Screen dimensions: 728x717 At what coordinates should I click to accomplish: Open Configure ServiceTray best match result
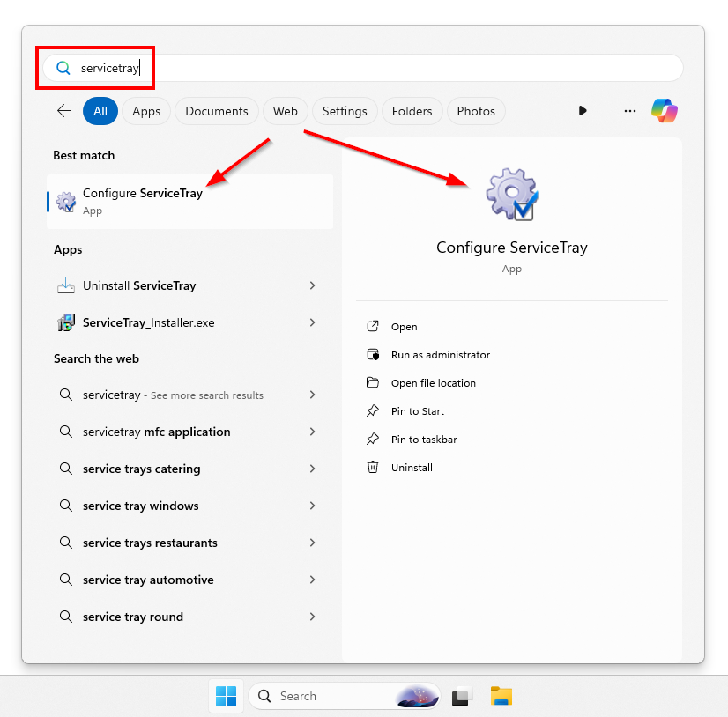pos(189,202)
